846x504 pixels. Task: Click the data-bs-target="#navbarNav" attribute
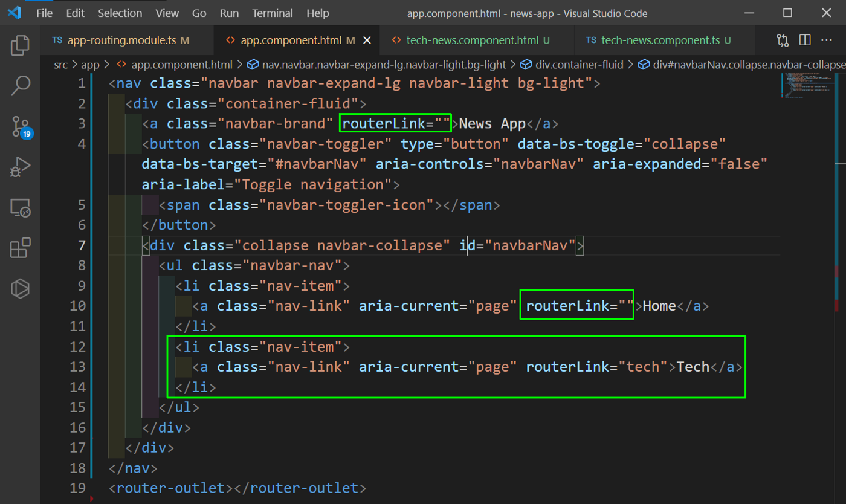click(x=254, y=164)
